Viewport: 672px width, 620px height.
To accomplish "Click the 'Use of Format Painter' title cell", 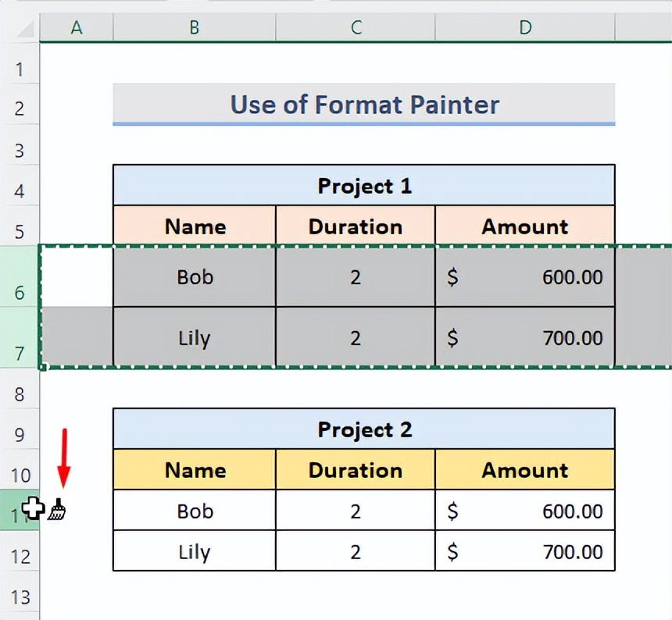I will click(364, 105).
